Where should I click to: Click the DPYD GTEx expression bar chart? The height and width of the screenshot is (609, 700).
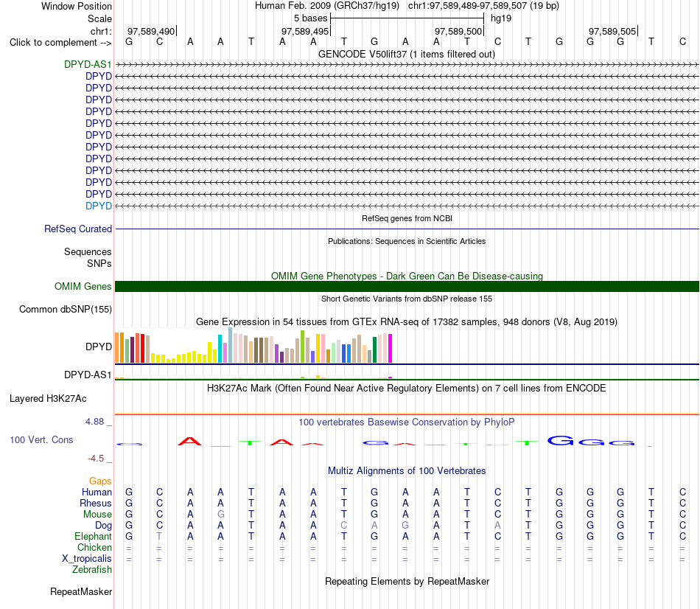tap(253, 345)
